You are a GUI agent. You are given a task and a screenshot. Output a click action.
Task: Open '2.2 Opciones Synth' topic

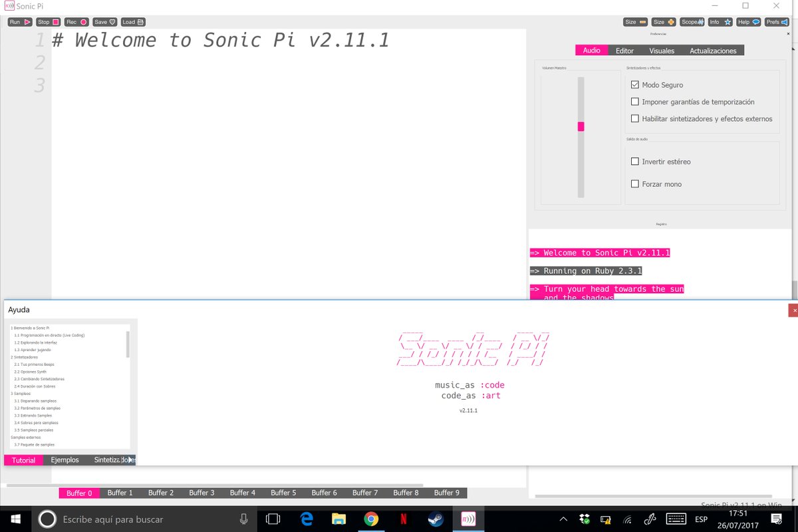click(30, 372)
